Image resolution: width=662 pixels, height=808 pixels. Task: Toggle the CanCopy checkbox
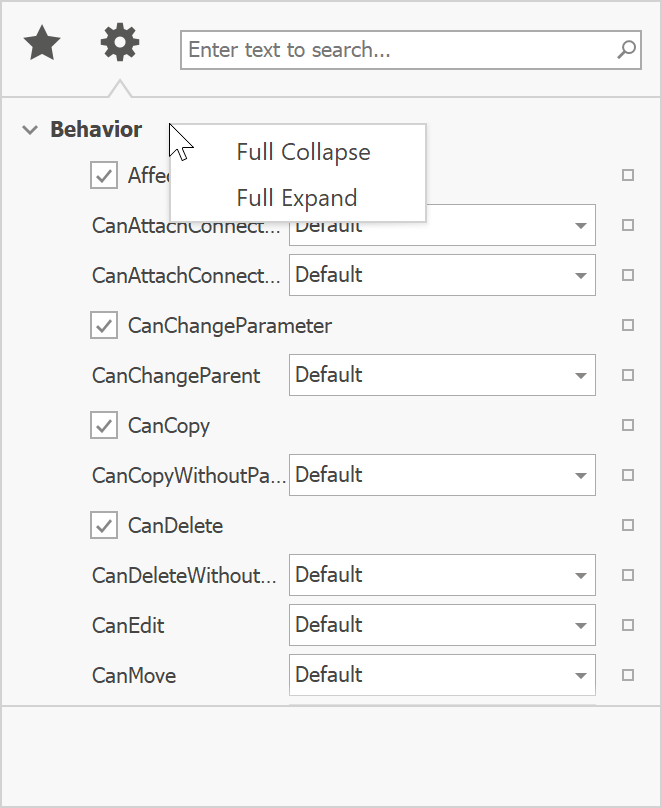click(104, 425)
